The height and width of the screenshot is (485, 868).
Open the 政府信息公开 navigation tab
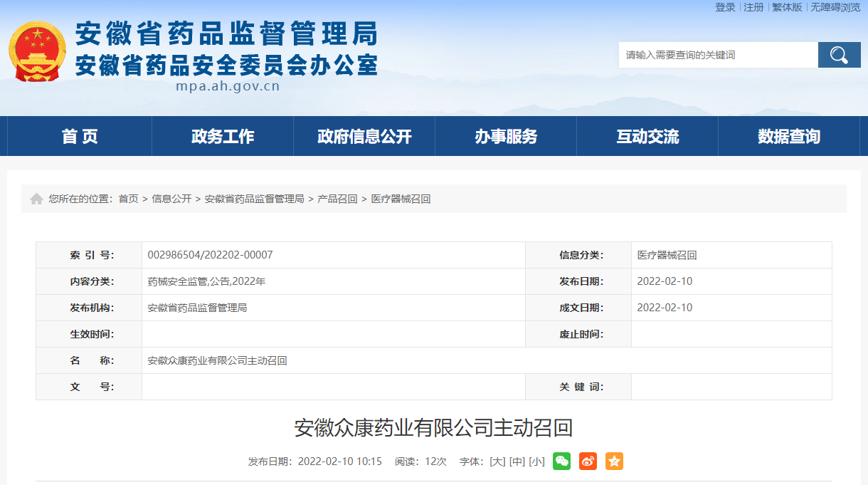point(364,137)
